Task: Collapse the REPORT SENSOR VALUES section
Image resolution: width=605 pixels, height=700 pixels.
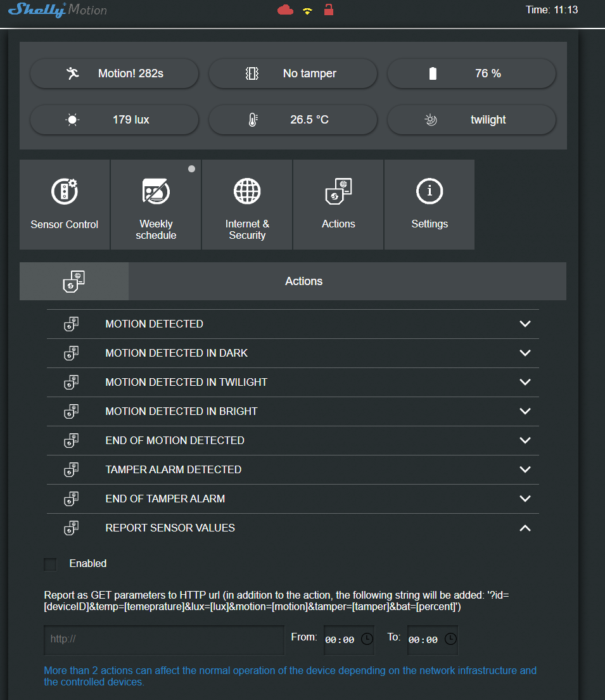Action: (525, 528)
